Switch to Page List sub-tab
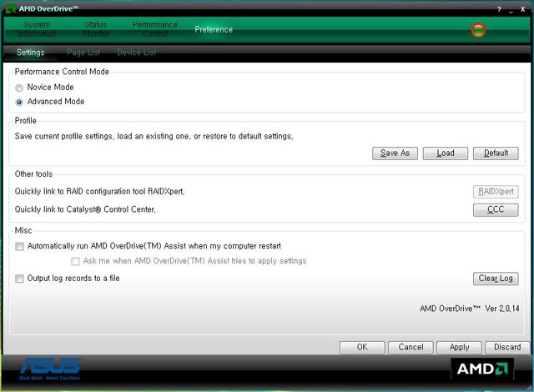The width and height of the screenshot is (534, 392). (83, 53)
